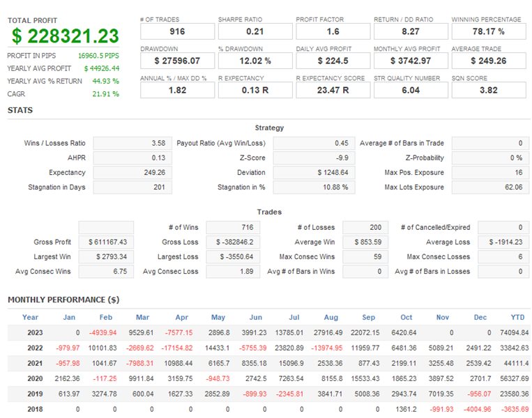Image resolution: width=532 pixels, height=418 pixels.
Task: Select 2022 April loss -17154.82
Action: (177, 348)
